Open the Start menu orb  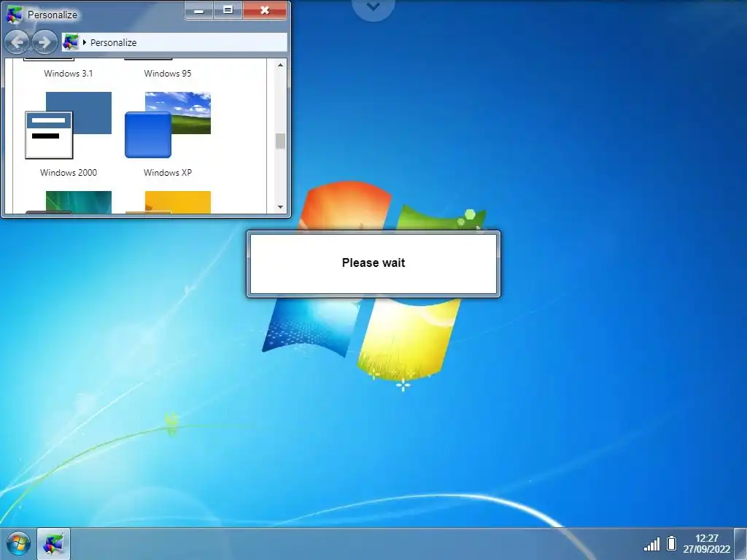(18, 543)
